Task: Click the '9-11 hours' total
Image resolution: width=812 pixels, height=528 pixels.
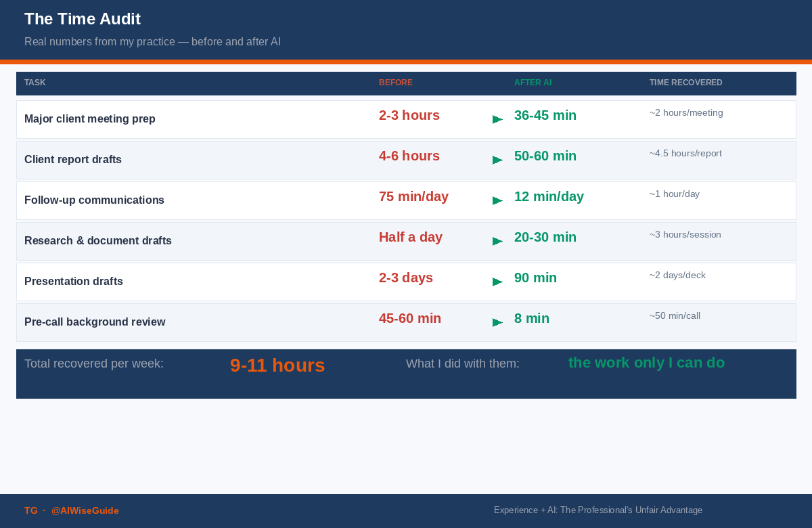Action: 277,366
